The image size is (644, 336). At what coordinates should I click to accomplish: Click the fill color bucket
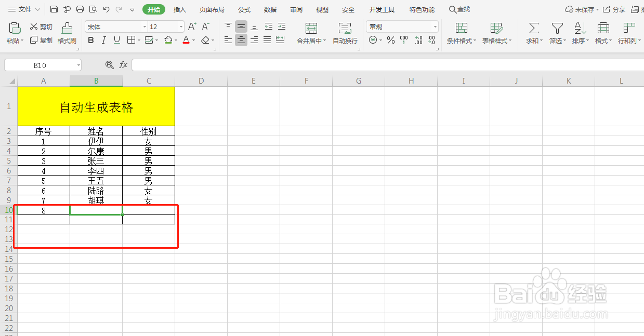click(x=168, y=40)
